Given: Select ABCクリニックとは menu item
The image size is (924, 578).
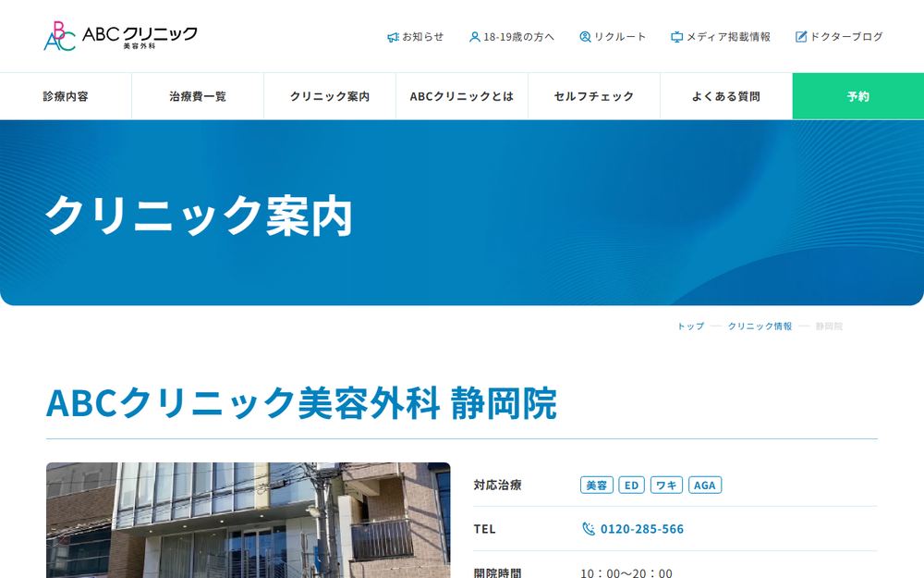Looking at the screenshot, I should [461, 96].
